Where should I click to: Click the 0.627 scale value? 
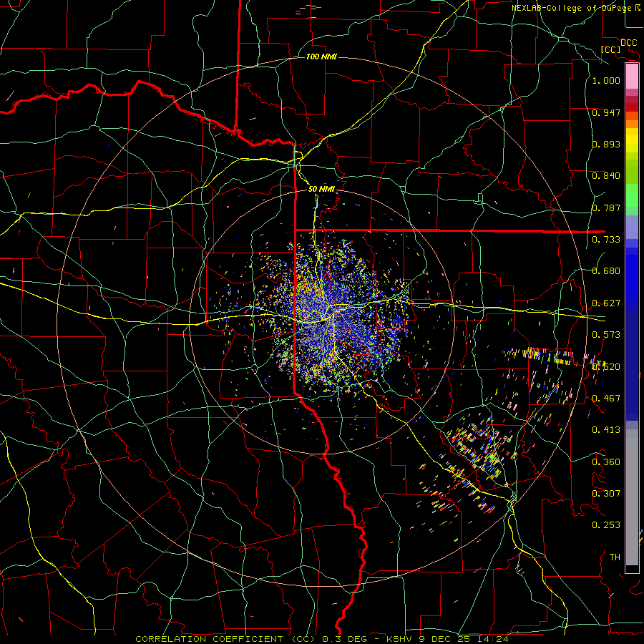[606, 303]
